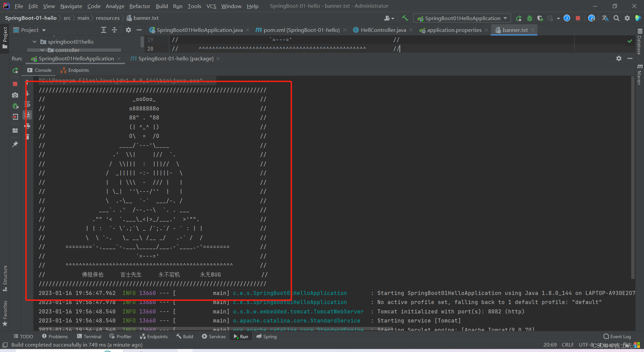Toggle soft-wrap in the console
The image size is (644, 352).
pyautogui.click(x=28, y=104)
